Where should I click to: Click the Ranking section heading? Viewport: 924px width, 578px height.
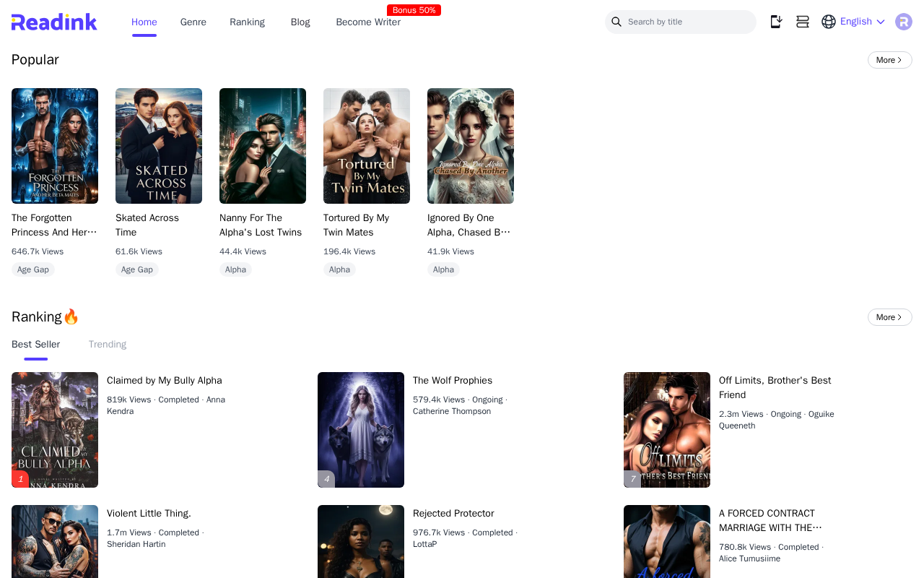(45, 317)
